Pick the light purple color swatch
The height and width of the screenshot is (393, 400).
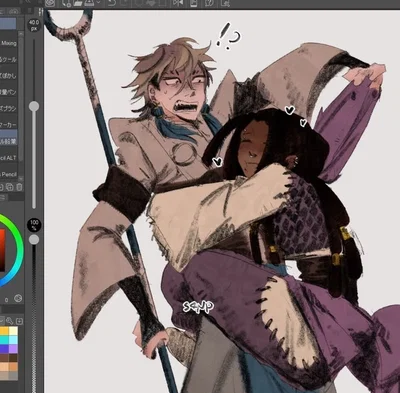click(13, 348)
